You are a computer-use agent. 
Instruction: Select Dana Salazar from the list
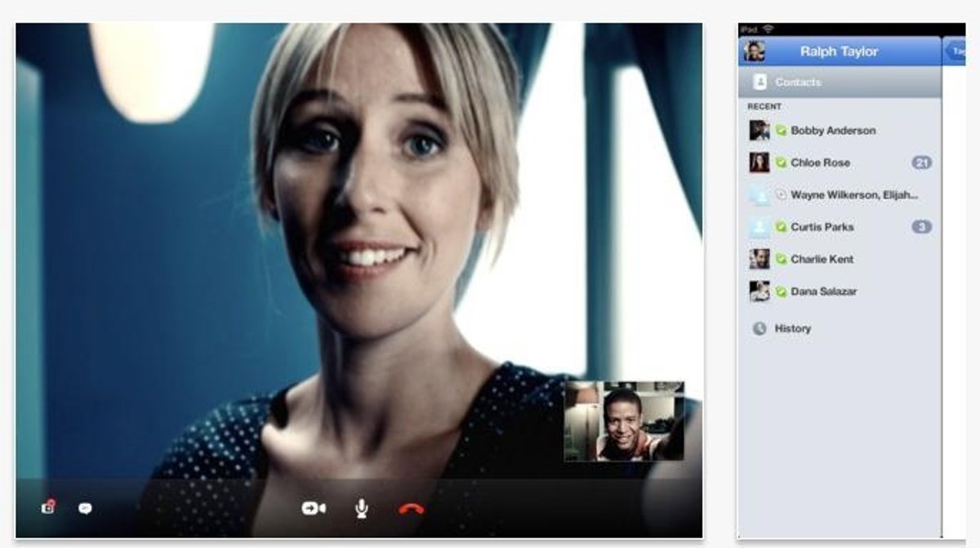tap(823, 292)
